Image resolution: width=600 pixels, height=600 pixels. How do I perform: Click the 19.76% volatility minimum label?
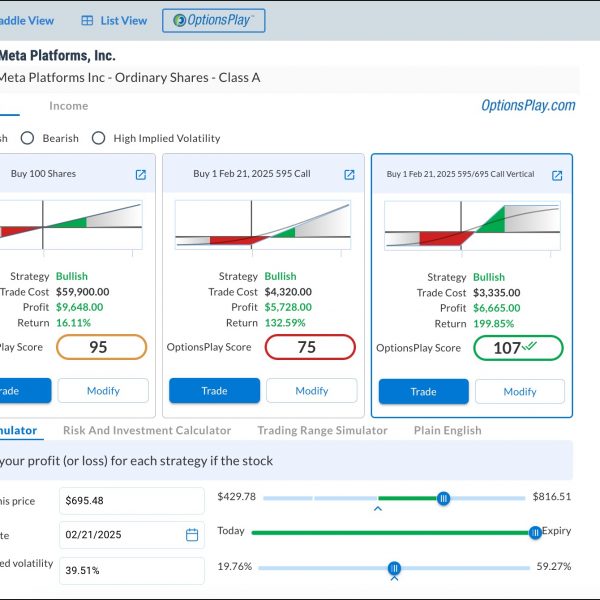coord(235,566)
